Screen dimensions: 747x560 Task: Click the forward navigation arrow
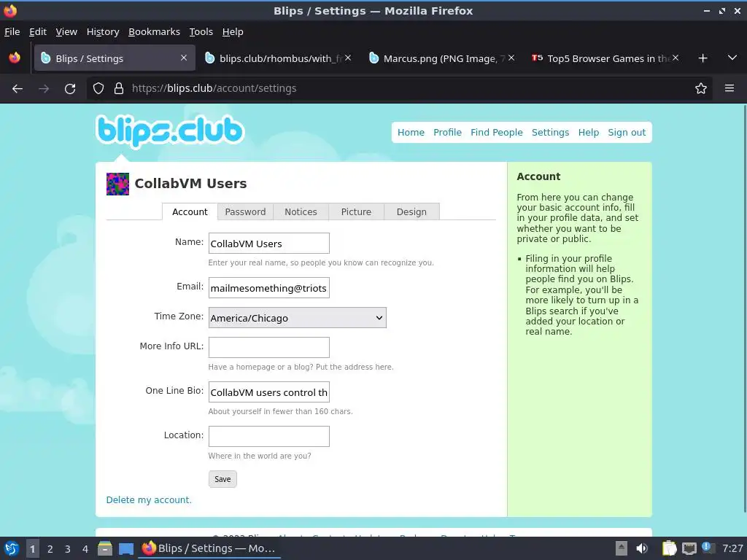coord(44,88)
